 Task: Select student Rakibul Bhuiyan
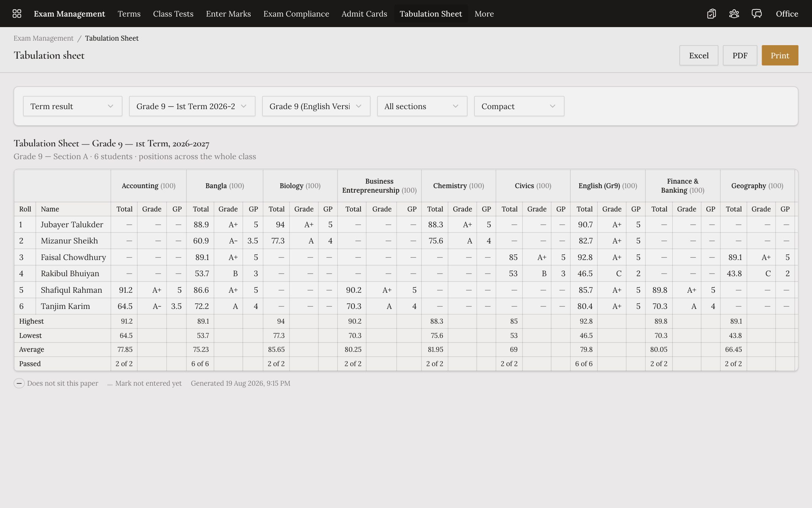(x=70, y=273)
